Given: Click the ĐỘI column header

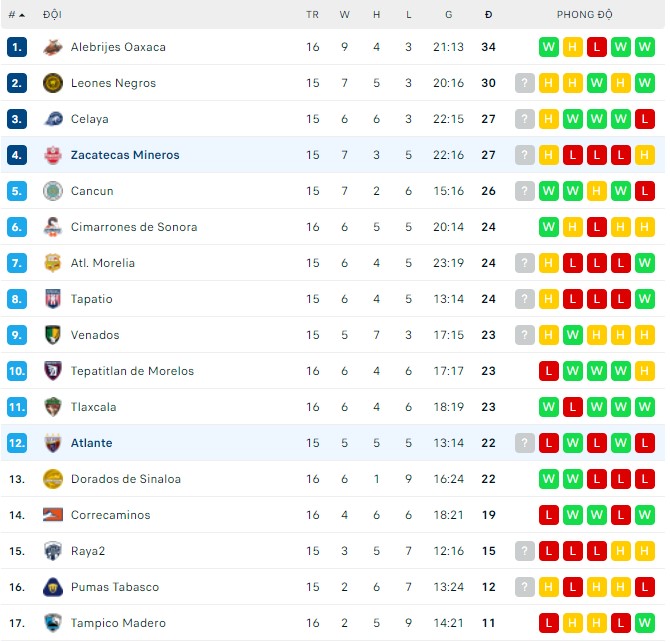Looking at the screenshot, I should [52, 15].
